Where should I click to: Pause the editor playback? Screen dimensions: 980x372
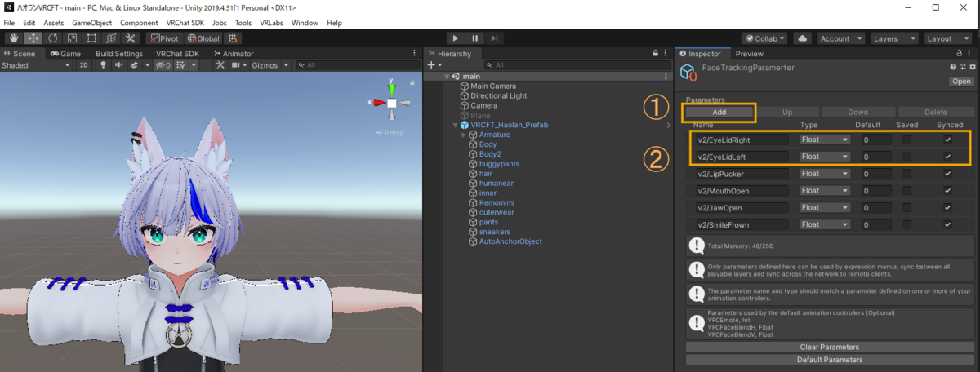(475, 38)
